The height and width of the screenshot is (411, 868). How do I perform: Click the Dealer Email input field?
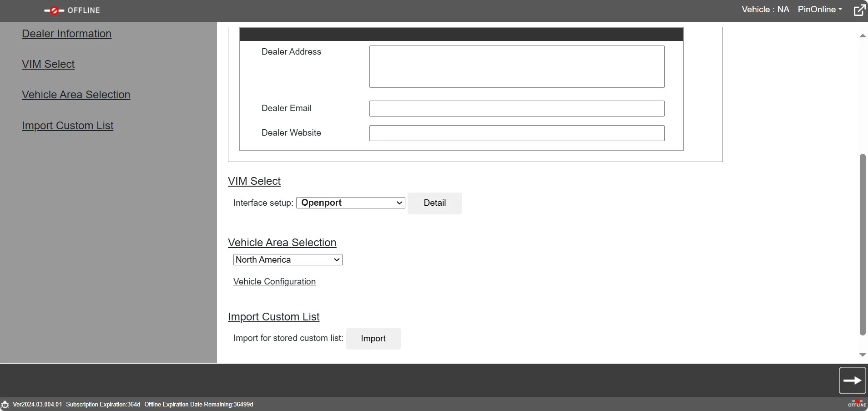pos(517,109)
